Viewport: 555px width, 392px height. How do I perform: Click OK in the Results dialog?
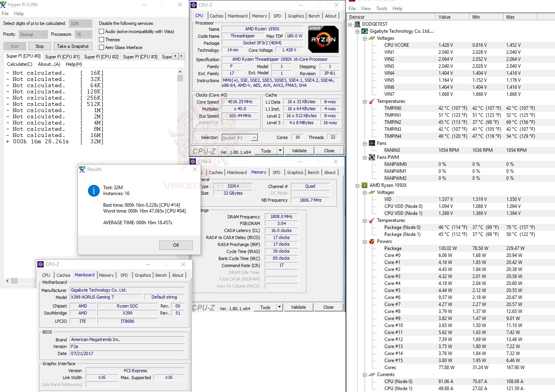176,245
